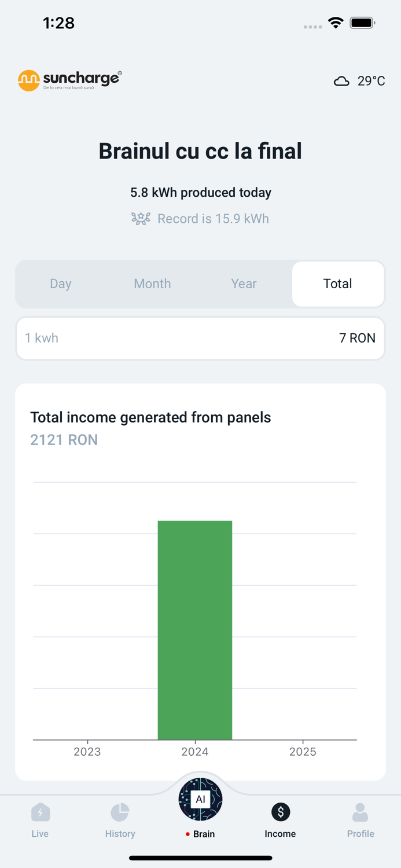
Task: Tap the 29°C temperature reading
Action: click(x=371, y=81)
